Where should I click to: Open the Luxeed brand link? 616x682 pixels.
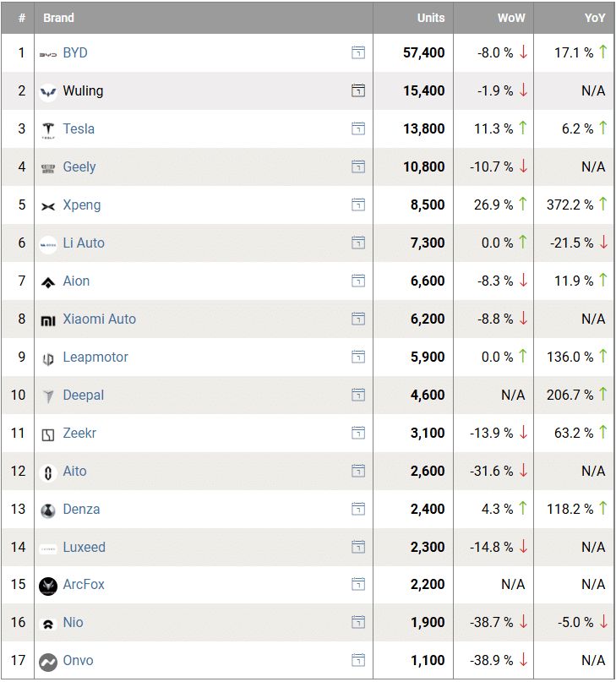tap(84, 547)
